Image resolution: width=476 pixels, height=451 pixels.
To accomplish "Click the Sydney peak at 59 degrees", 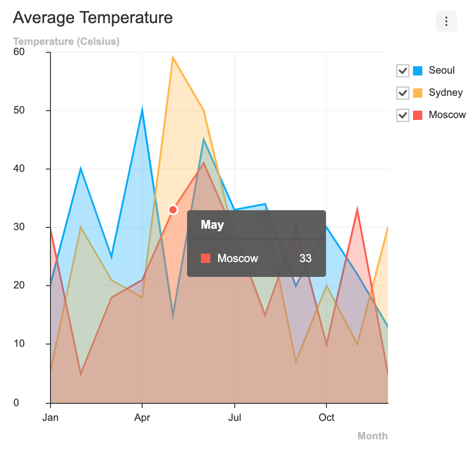I will (x=173, y=58).
